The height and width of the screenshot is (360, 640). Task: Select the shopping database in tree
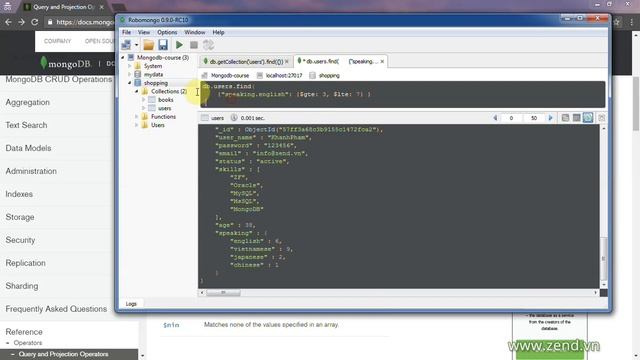[x=156, y=83]
